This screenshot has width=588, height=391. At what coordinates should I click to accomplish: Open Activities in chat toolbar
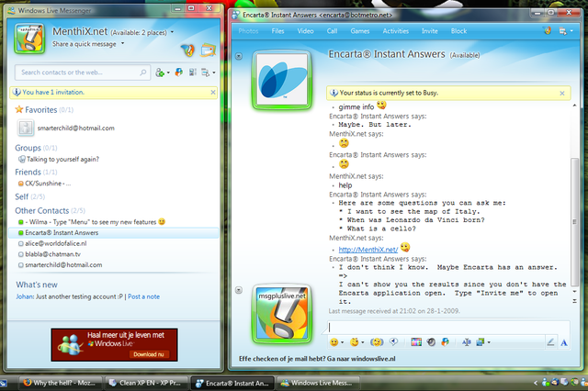[396, 31]
